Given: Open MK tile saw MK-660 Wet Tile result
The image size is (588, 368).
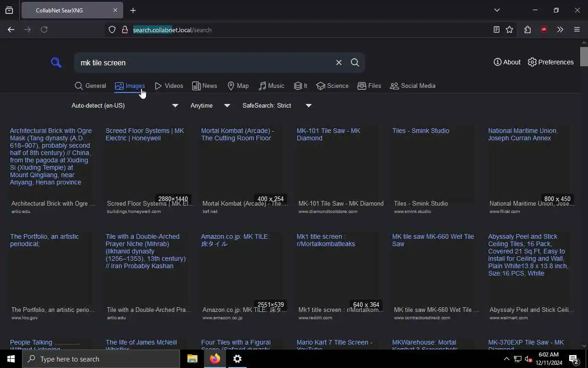Looking at the screenshot, I should coord(433,240).
